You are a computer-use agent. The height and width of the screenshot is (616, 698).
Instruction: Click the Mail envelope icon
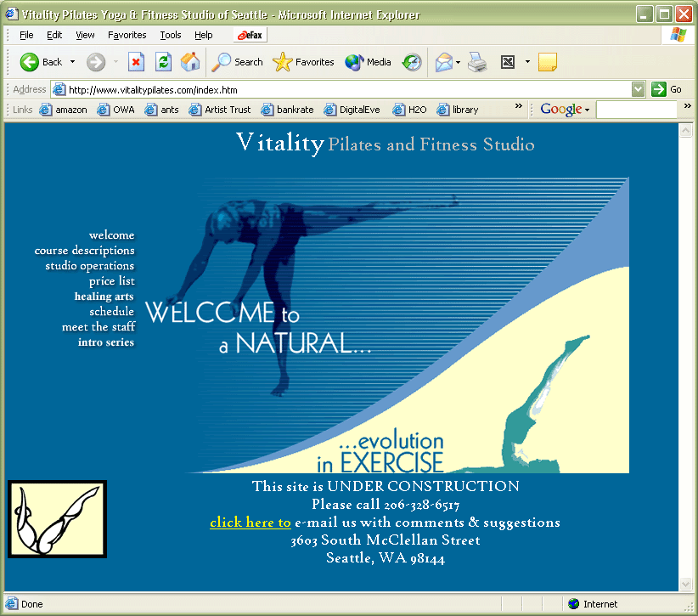coord(444,62)
